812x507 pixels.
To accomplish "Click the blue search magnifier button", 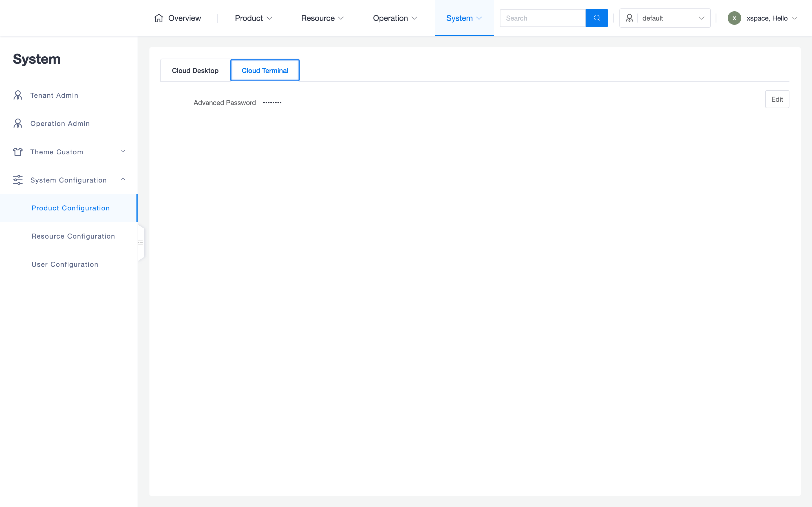I will (x=597, y=18).
